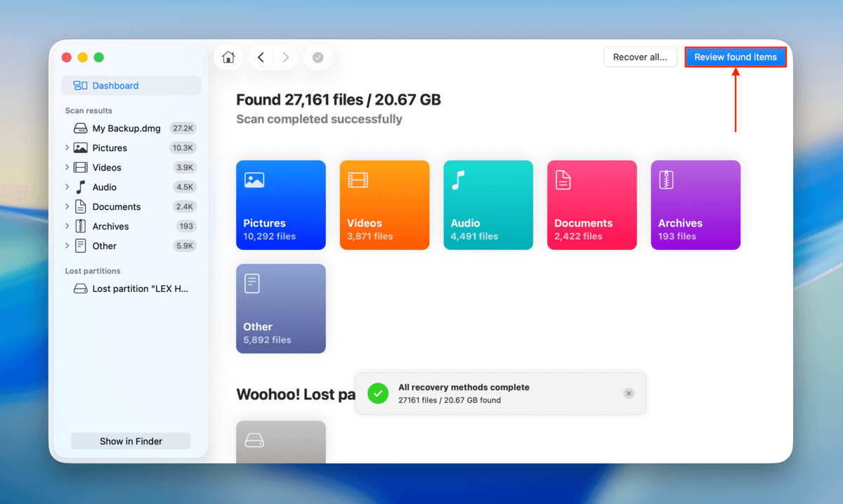Select Videos in scan results
This screenshot has width=843, height=504.
tap(131, 168)
